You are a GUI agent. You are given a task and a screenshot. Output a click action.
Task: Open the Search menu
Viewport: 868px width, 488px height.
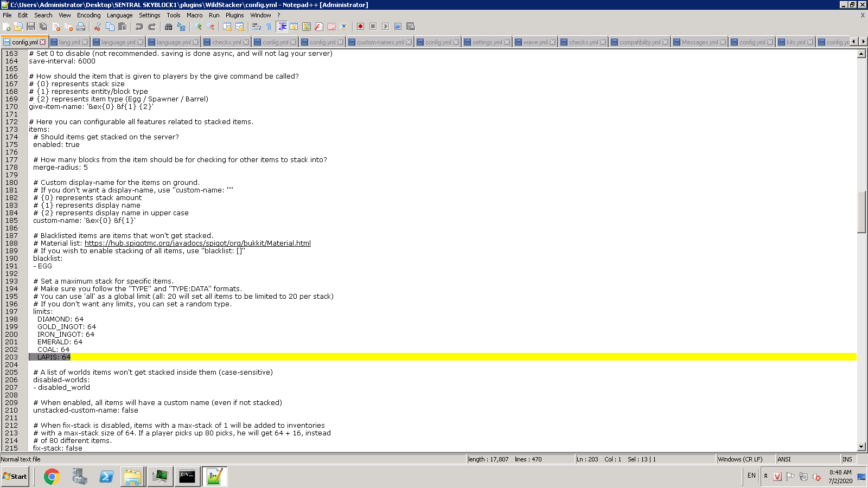coord(43,15)
